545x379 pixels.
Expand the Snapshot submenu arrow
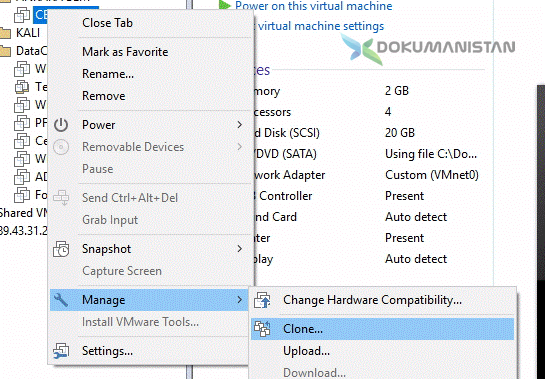(x=239, y=249)
